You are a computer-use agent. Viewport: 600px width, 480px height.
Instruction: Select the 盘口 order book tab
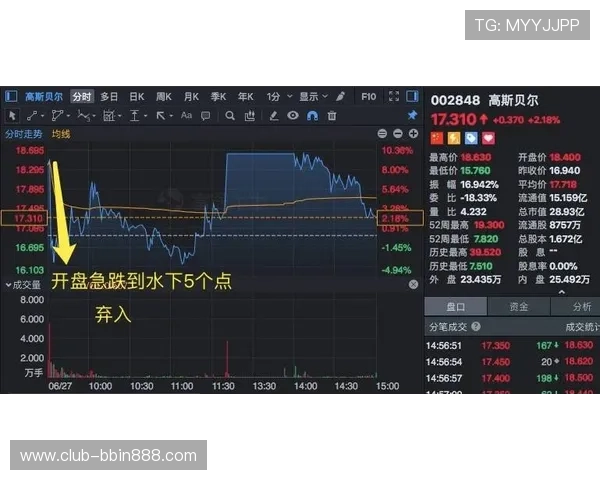pos(456,307)
